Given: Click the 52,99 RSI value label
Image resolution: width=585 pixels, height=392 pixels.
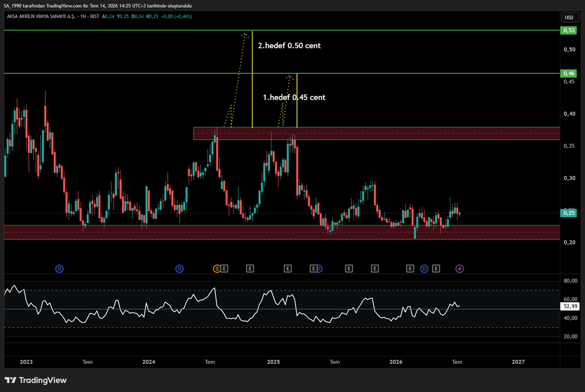Looking at the screenshot, I should (x=571, y=307).
